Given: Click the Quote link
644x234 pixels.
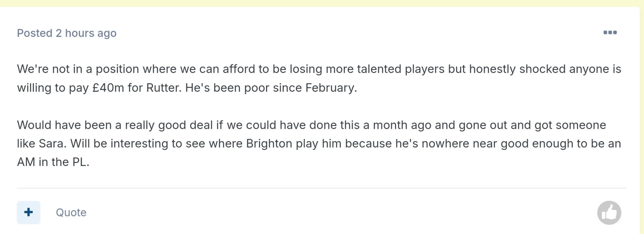Looking at the screenshot, I should tap(71, 212).
